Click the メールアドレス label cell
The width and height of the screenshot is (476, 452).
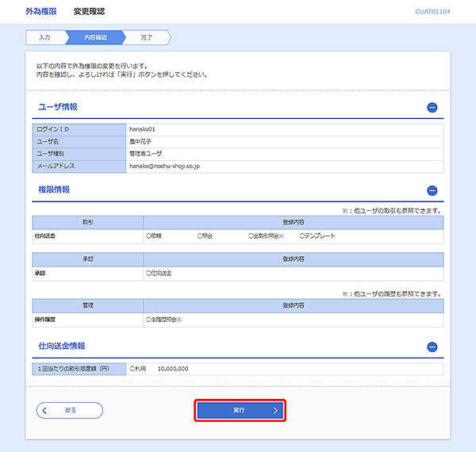click(x=79, y=167)
